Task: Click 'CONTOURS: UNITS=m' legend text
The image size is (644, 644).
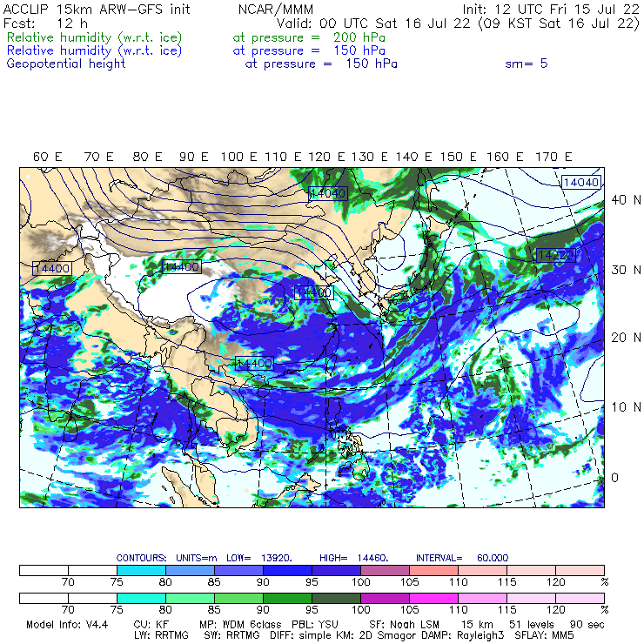Action: 167,558
